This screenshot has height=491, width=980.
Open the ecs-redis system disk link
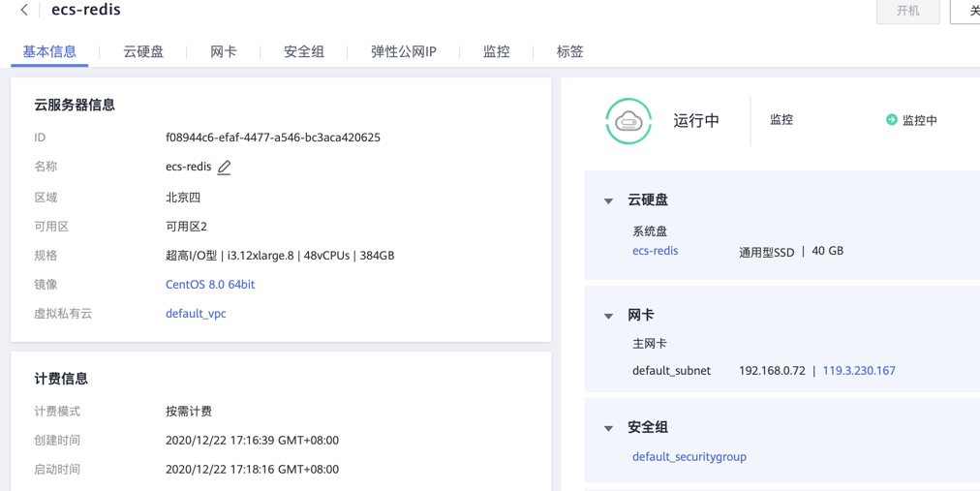(x=655, y=251)
